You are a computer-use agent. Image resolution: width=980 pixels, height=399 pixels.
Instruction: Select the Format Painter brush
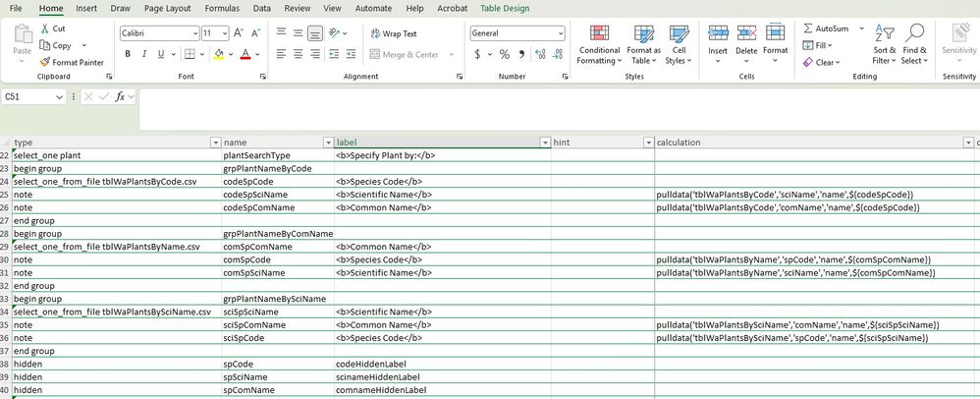tap(45, 62)
